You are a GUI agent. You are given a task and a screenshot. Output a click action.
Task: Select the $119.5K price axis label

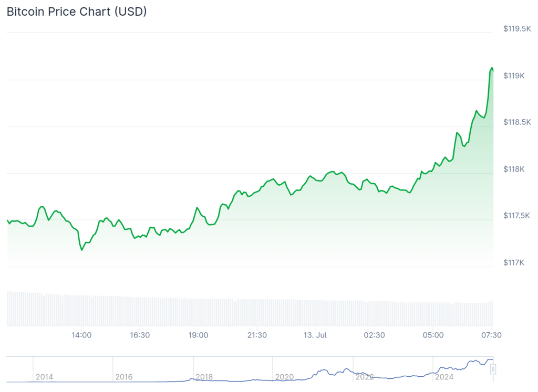coord(516,28)
